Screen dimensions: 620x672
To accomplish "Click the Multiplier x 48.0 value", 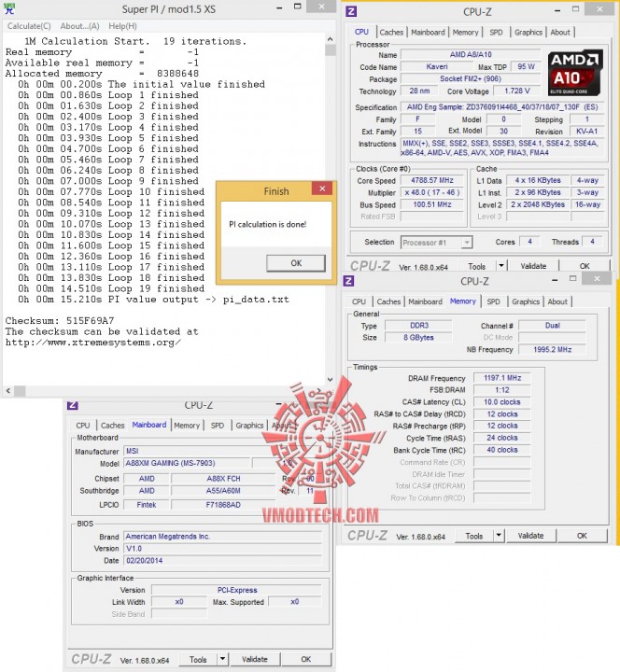I will (432, 192).
